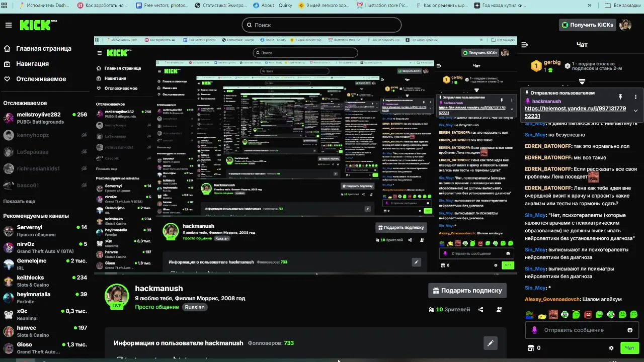Open xQc Reanimal channel
This screenshot has height=362, width=644.
(x=45, y=315)
